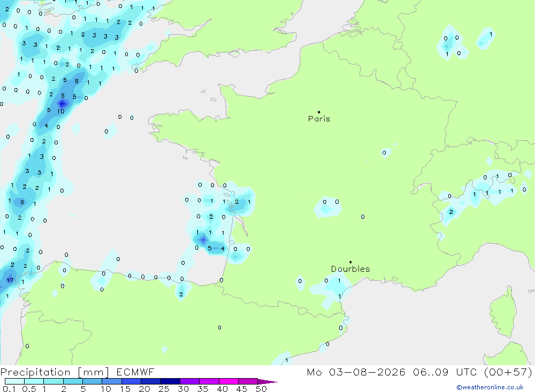
Task: Click the Corsica island on the map
Action: (502, 311)
